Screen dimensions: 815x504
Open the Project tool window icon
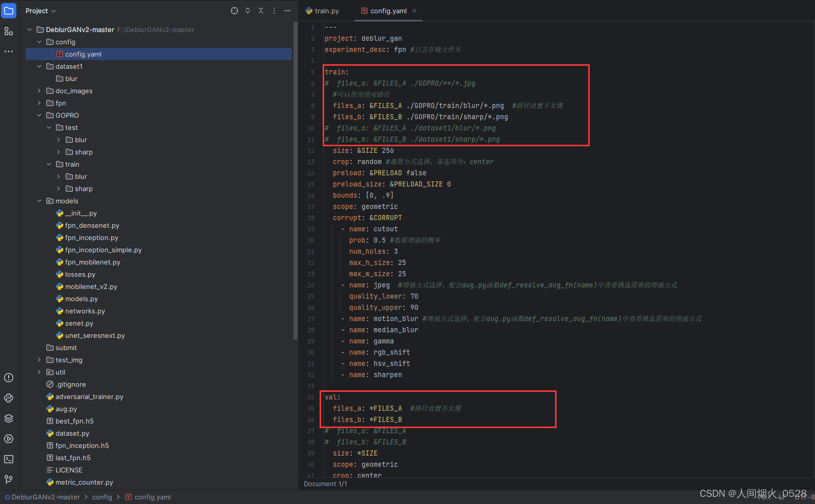coord(9,11)
